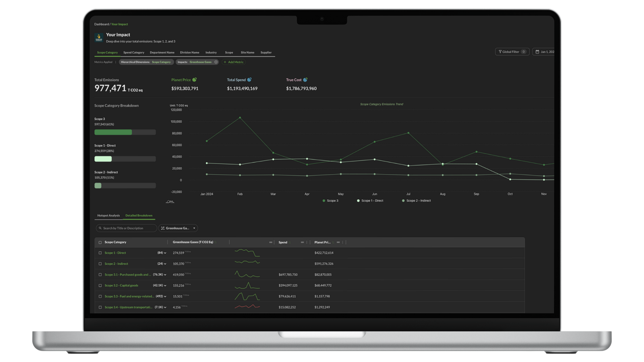Click the True Cost info icon
Screen dimensions: 644x362
305,80
